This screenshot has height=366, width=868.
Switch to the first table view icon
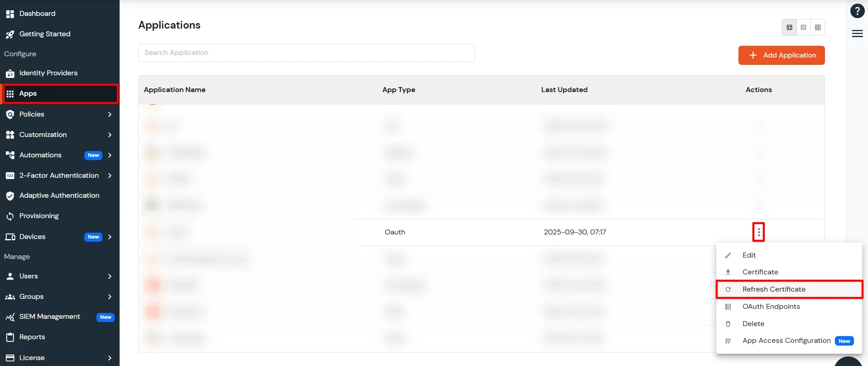point(789,27)
